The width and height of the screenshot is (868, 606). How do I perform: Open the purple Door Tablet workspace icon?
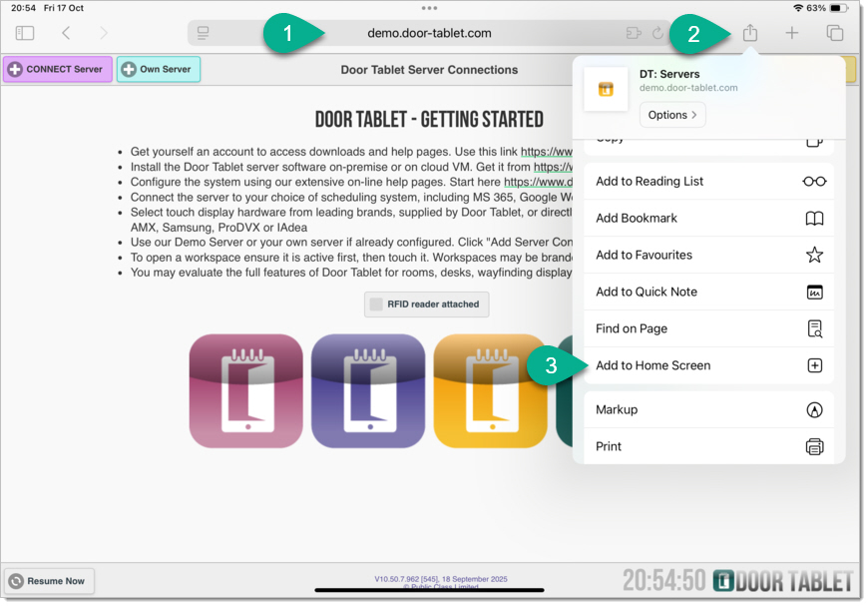367,391
